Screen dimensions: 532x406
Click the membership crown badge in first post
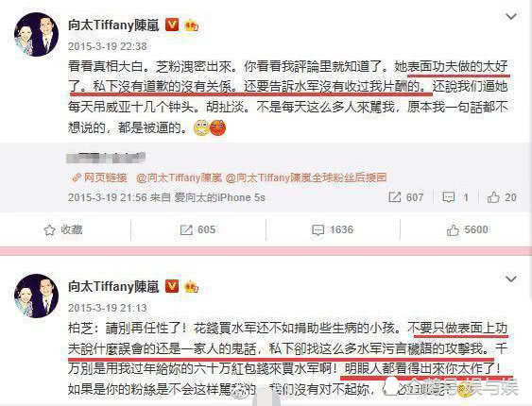(x=191, y=25)
